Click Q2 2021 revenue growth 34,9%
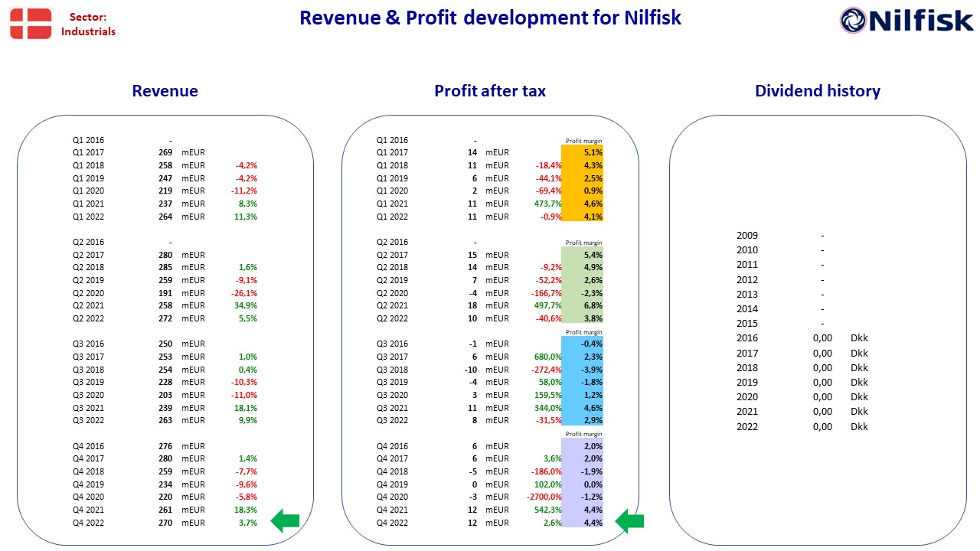Screen dimensions: 980x551 (x=246, y=306)
